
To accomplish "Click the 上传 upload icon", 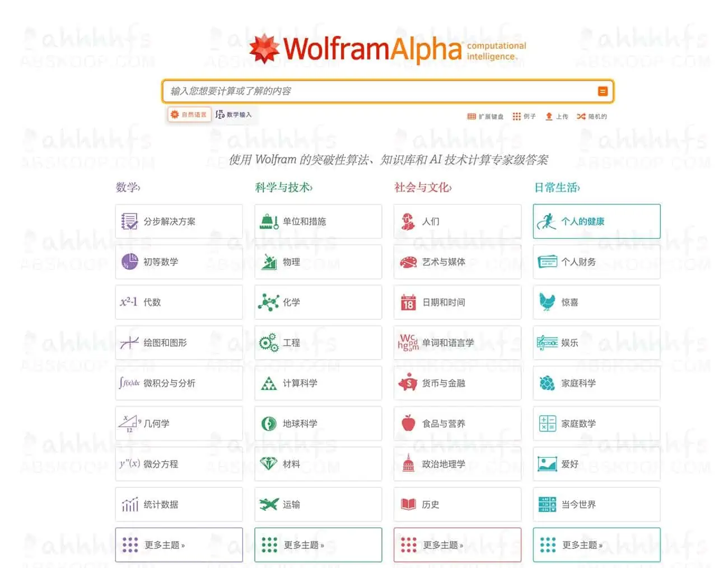I will point(549,116).
